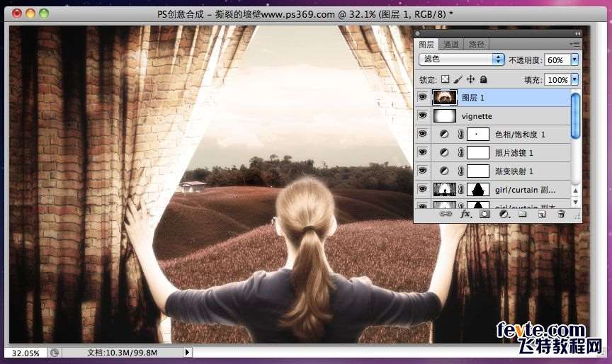Viewport: 612px width, 364px height.
Task: Open the Layers panel options menu
Action: pyautogui.click(x=574, y=44)
